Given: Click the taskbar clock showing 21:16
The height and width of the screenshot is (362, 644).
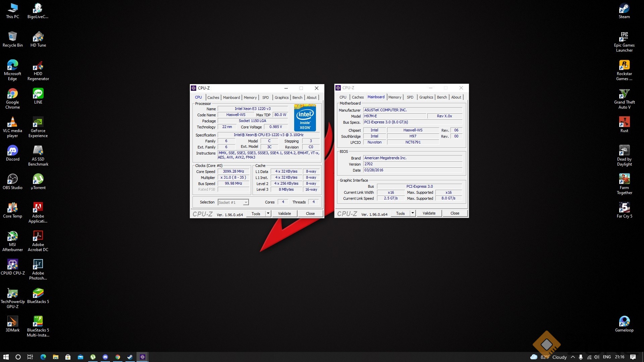Looking at the screenshot, I should (x=620, y=357).
